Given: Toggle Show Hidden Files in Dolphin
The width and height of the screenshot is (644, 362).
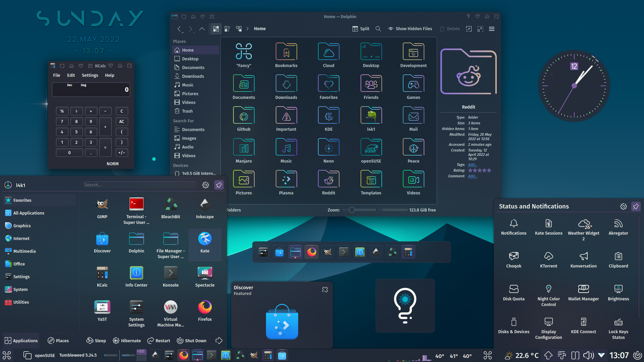Looking at the screenshot, I should coord(410,29).
